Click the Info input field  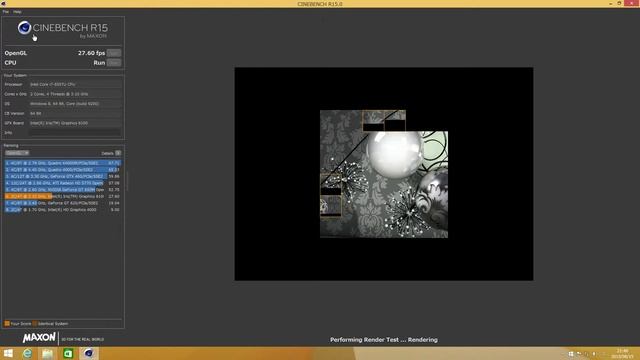coord(75,133)
